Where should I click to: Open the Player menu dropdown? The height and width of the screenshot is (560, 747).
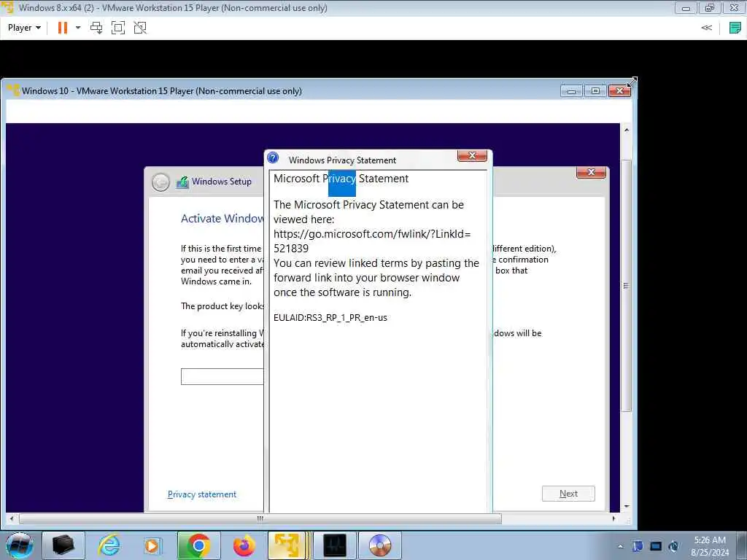tap(24, 28)
